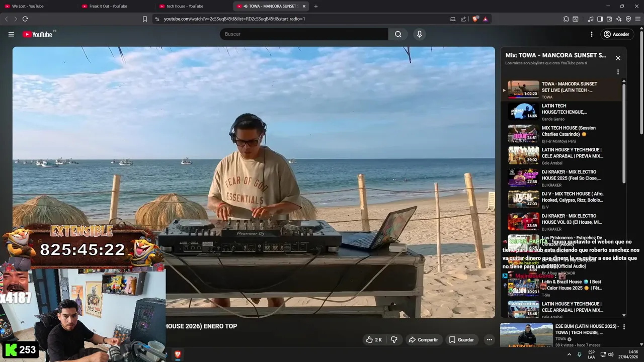Click the playlist panel scrollbar
The height and width of the screenshot is (362, 644).
tap(624, 133)
